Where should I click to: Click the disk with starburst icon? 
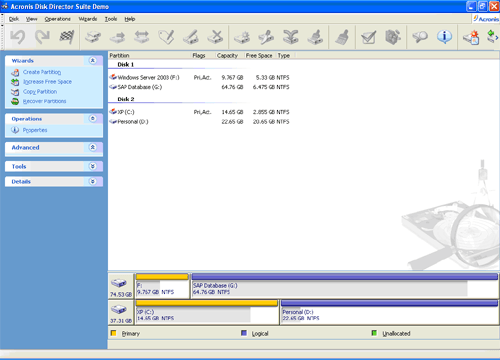242,37
